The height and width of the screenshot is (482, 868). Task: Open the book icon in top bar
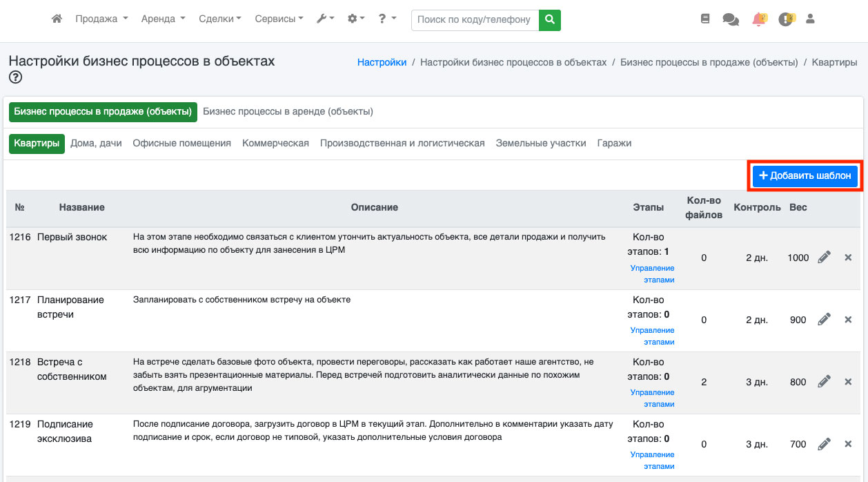704,19
